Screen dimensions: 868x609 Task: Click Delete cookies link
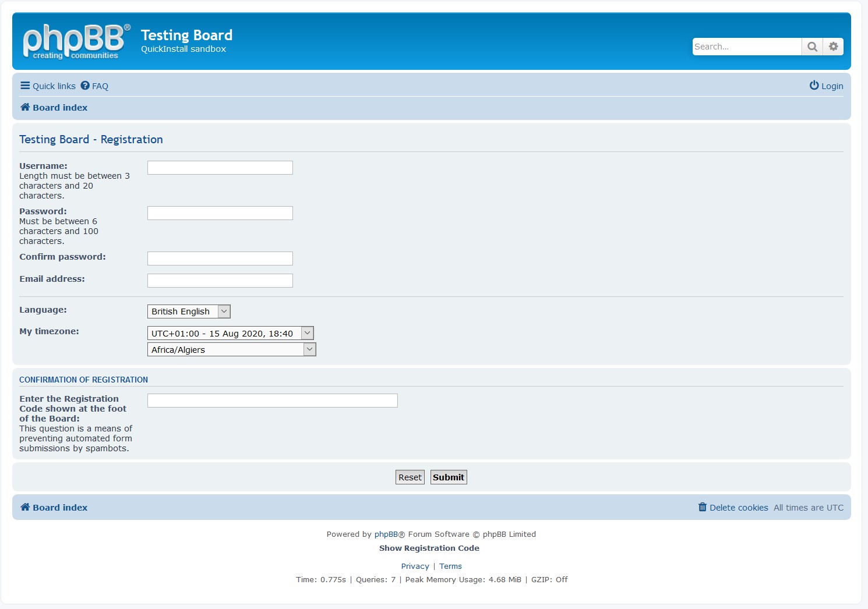coord(733,508)
